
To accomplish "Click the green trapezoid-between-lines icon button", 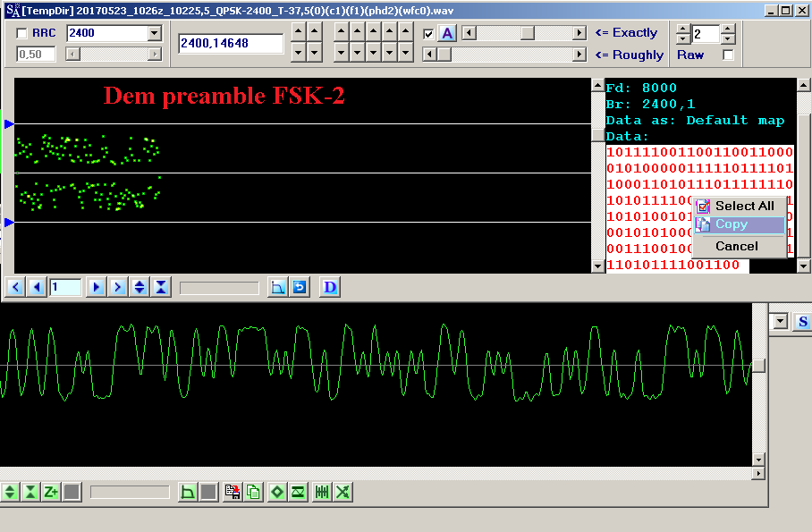I will point(298,492).
